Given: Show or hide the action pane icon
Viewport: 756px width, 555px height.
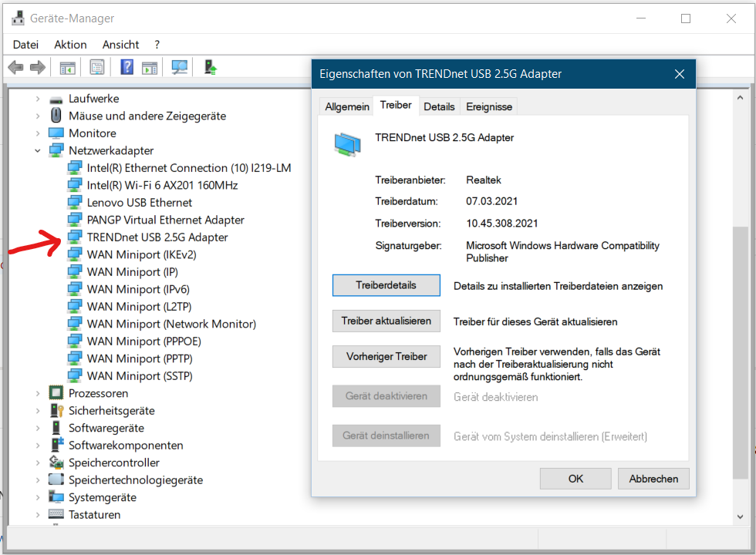Looking at the screenshot, I should pyautogui.click(x=150, y=68).
